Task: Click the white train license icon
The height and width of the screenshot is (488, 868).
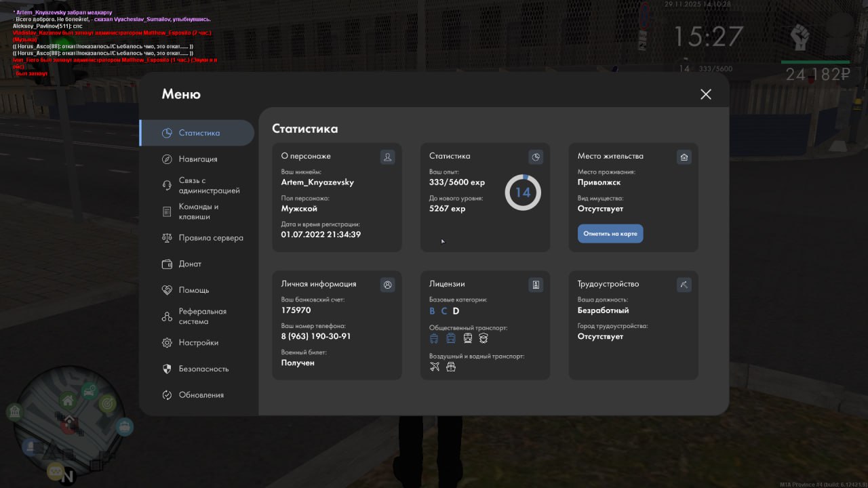Action: click(468, 338)
